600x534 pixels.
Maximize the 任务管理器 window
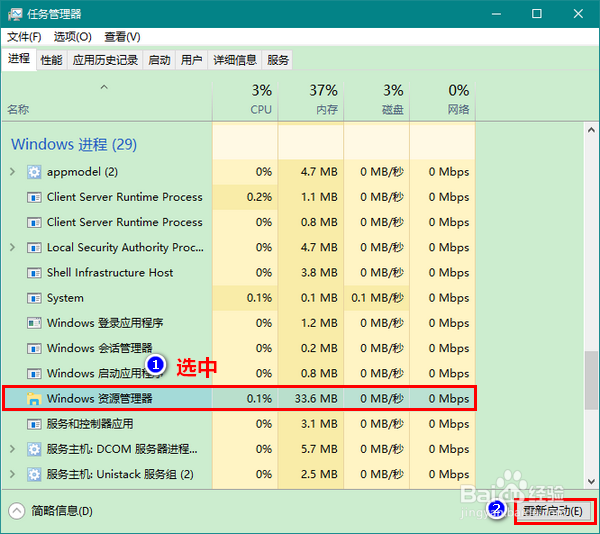point(537,14)
